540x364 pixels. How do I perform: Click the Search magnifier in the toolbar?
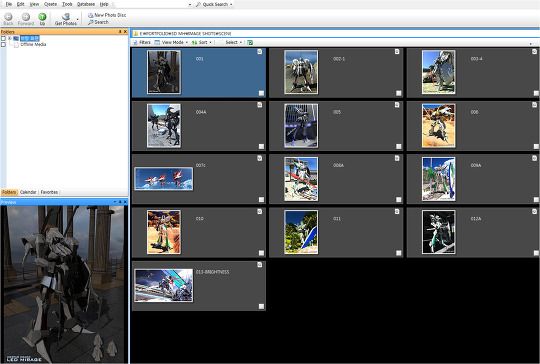(x=91, y=22)
